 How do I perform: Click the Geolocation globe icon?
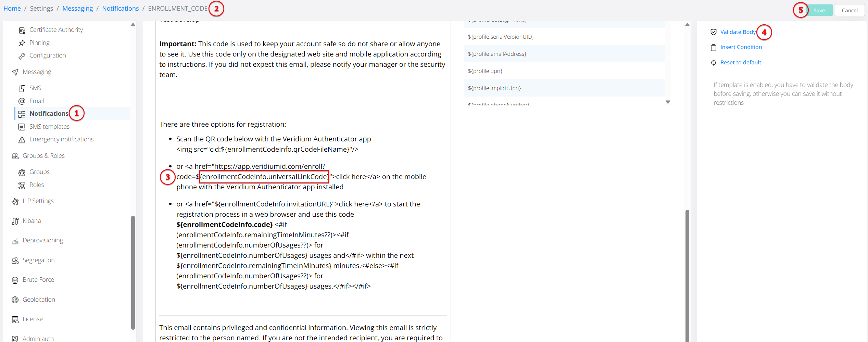click(x=15, y=300)
